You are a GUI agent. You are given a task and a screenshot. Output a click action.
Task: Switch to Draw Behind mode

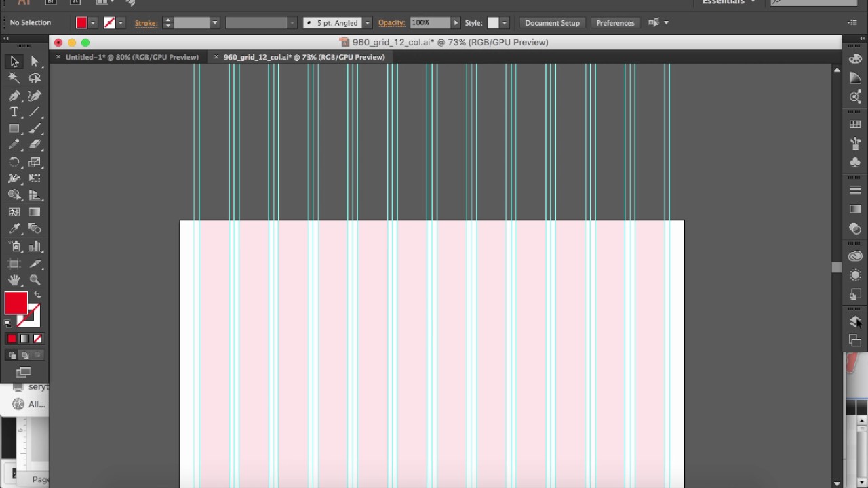[x=24, y=355]
